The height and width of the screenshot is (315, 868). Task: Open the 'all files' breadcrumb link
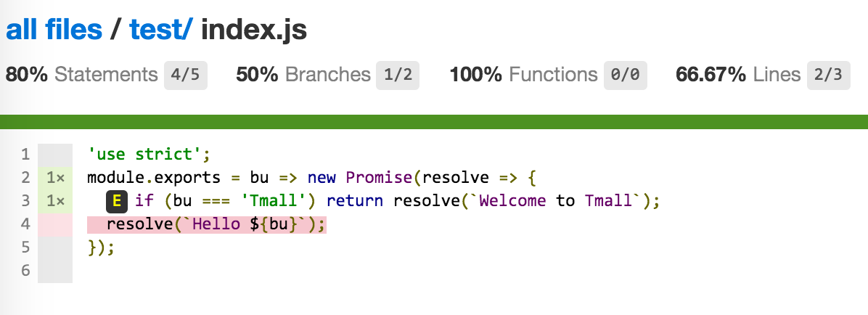click(x=54, y=29)
